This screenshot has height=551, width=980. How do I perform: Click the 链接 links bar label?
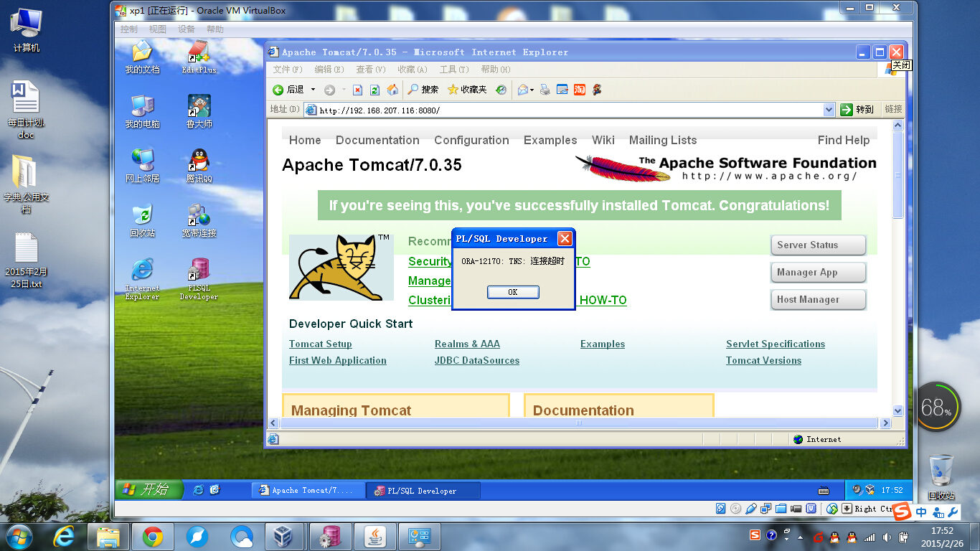pos(893,109)
